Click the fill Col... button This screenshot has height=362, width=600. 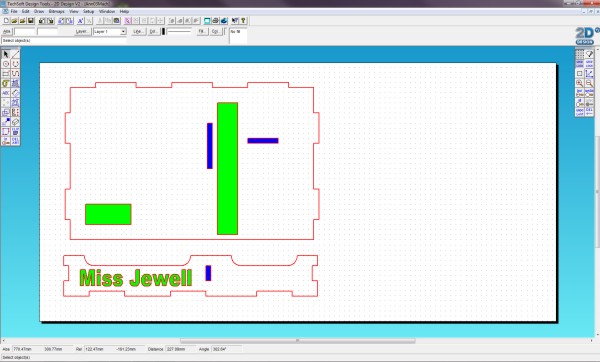pos(216,31)
